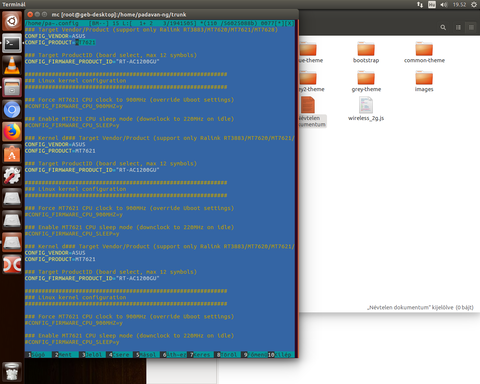Click 9 FőMenü main menu key in mc
This screenshot has height=384, width=480.
click(x=254, y=355)
